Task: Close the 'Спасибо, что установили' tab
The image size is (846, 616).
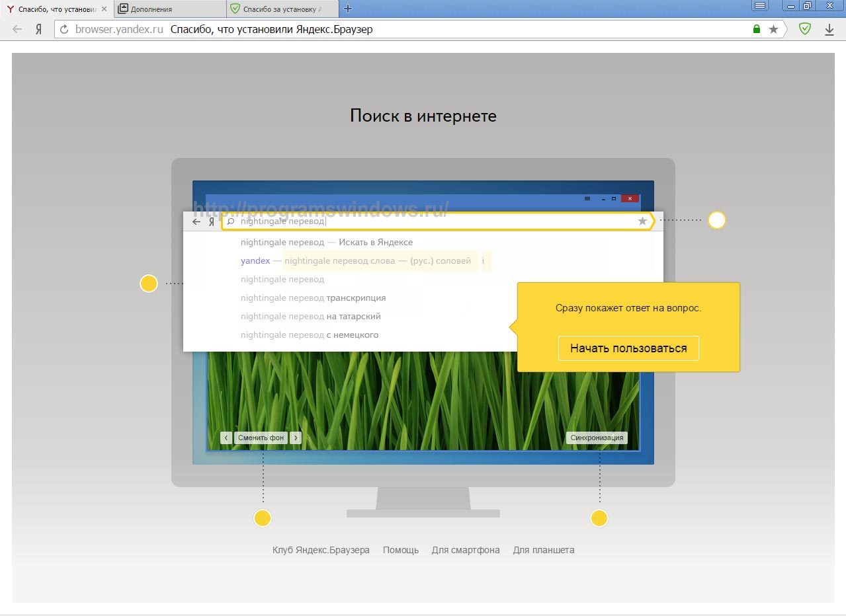Action: click(104, 9)
